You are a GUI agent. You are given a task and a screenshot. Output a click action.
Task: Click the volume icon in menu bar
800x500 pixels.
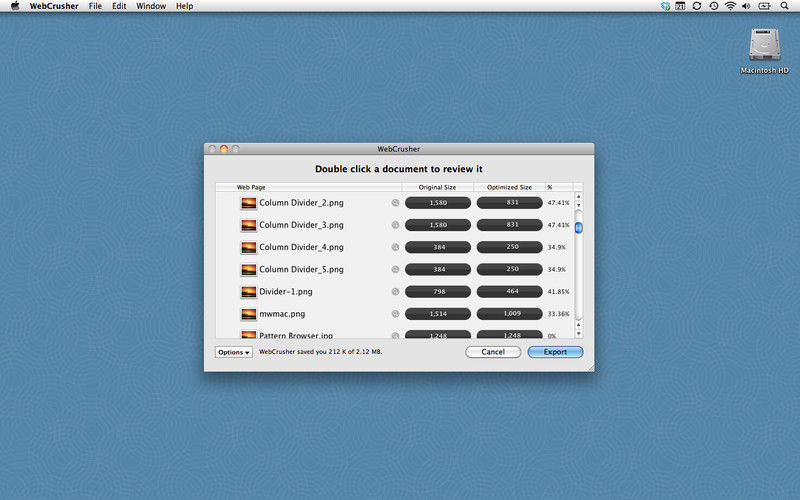point(746,6)
